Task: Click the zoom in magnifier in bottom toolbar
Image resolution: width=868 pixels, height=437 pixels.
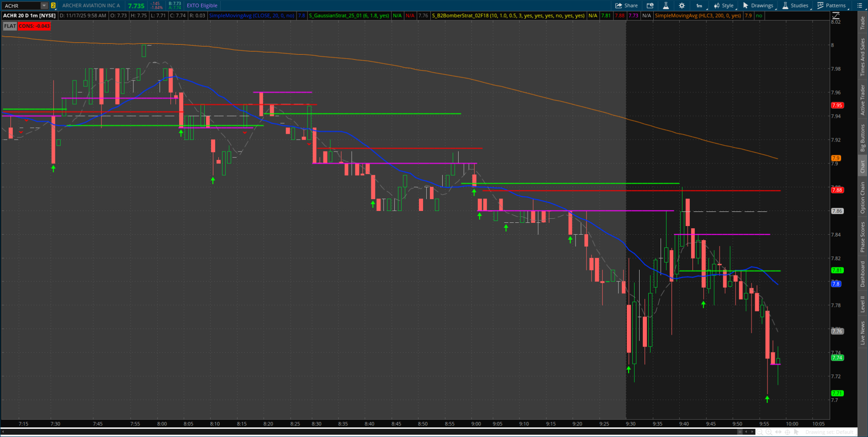Action: point(769,432)
